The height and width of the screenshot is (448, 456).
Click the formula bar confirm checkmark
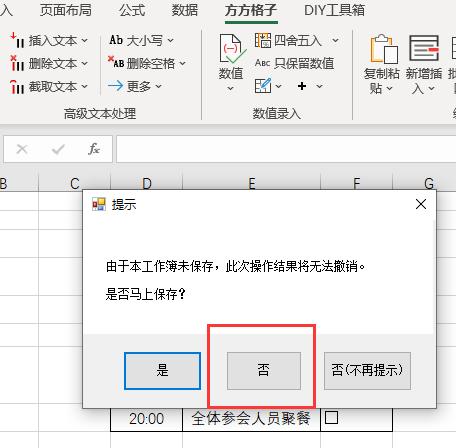tap(58, 149)
